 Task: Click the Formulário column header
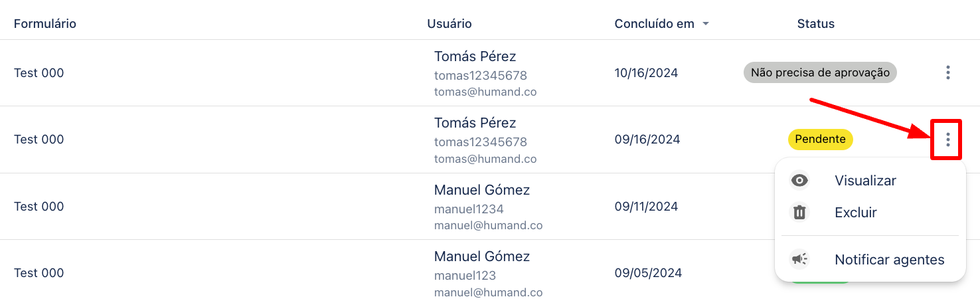(45, 24)
